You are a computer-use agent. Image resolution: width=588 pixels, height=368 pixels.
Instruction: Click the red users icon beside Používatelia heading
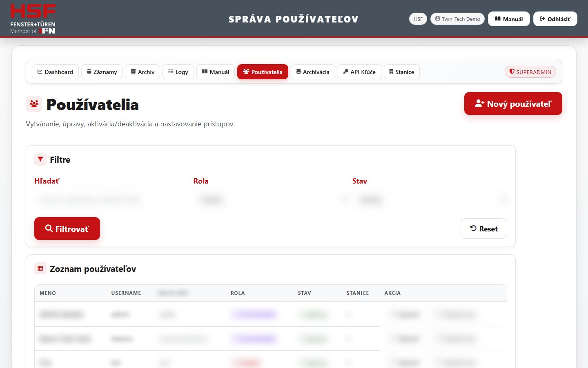34,104
